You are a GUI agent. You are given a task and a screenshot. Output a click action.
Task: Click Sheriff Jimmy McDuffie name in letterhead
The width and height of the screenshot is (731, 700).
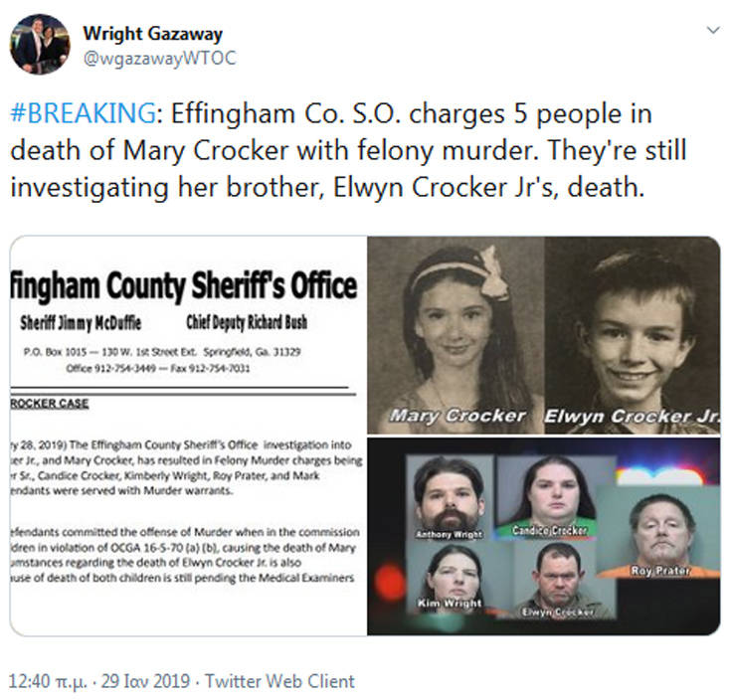(81, 322)
